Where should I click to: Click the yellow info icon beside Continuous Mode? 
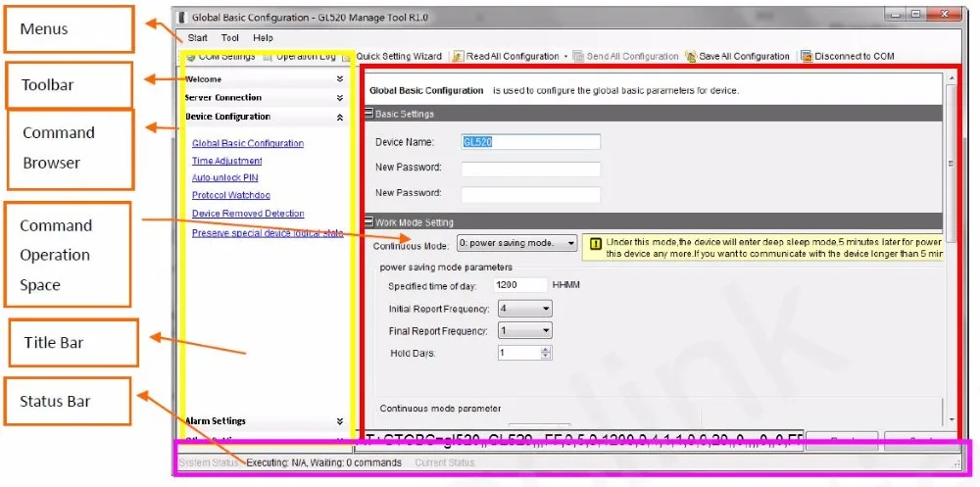(596, 244)
